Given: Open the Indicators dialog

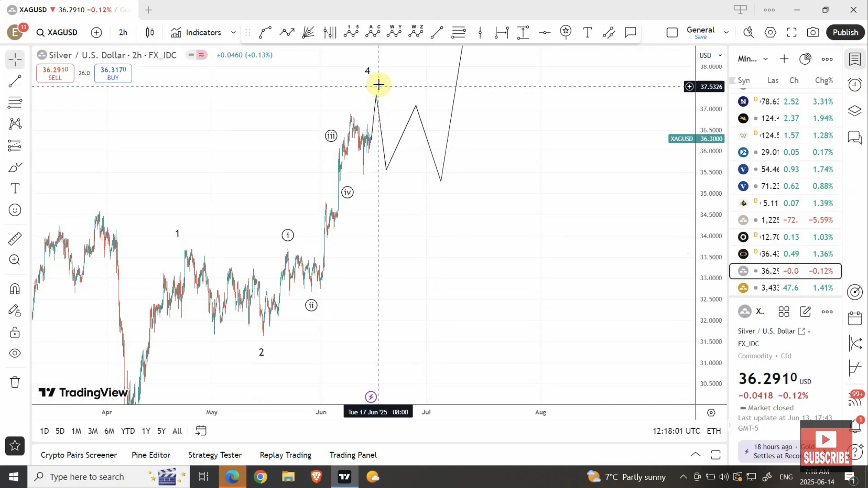Looking at the screenshot, I should tap(196, 32).
